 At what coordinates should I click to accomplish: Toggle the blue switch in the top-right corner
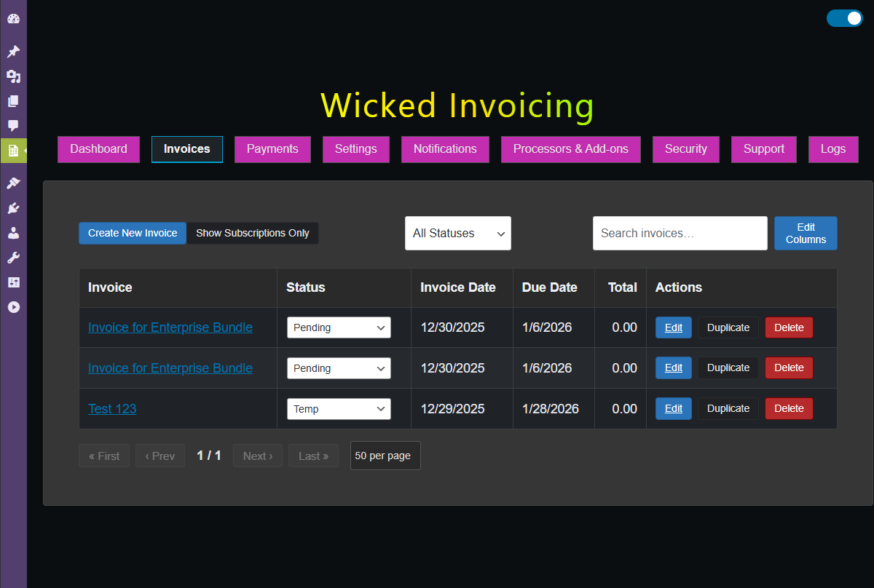tap(844, 18)
